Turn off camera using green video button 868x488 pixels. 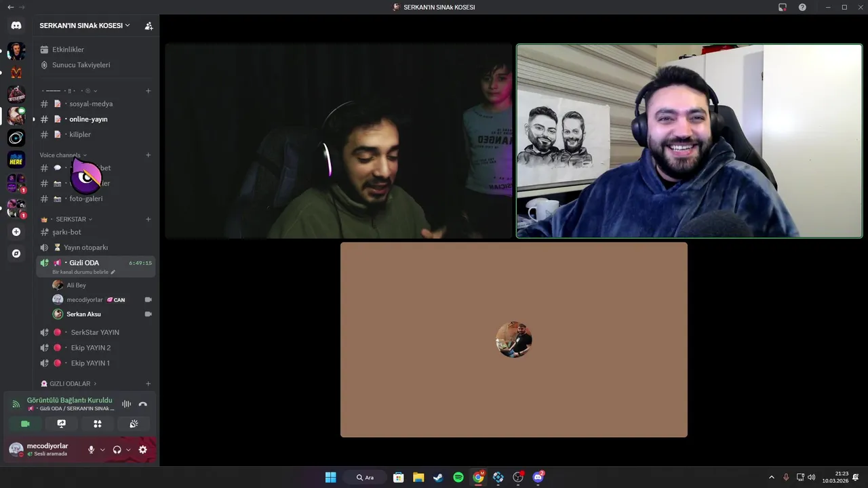coord(25,424)
